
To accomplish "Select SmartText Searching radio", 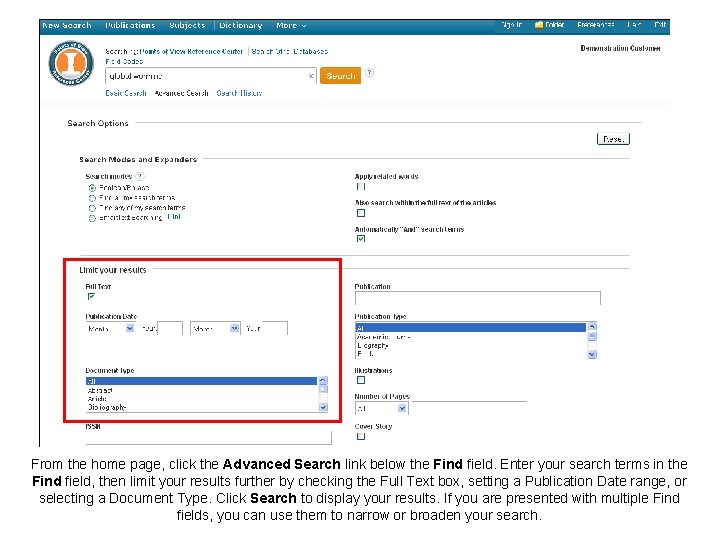I will 92,218.
